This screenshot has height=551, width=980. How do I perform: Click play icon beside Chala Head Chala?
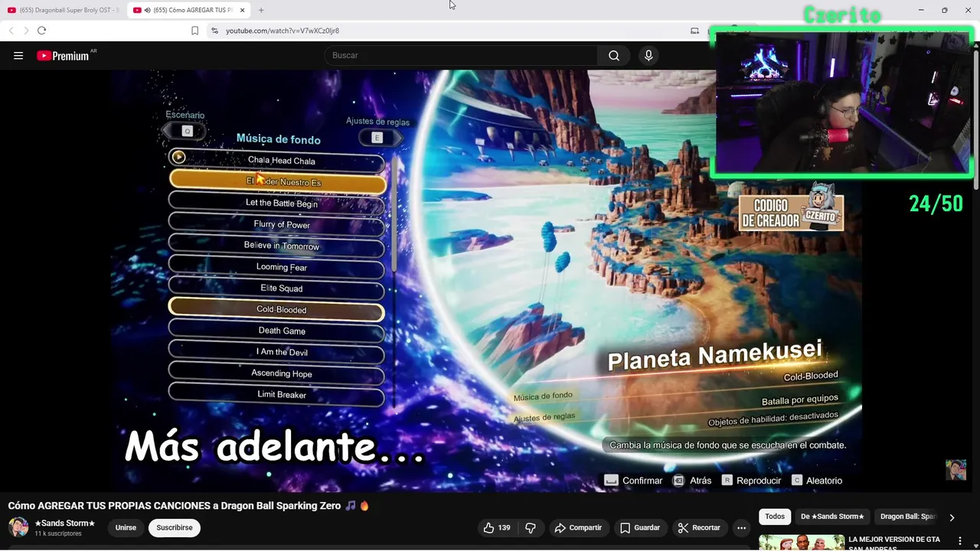pyautogui.click(x=178, y=157)
